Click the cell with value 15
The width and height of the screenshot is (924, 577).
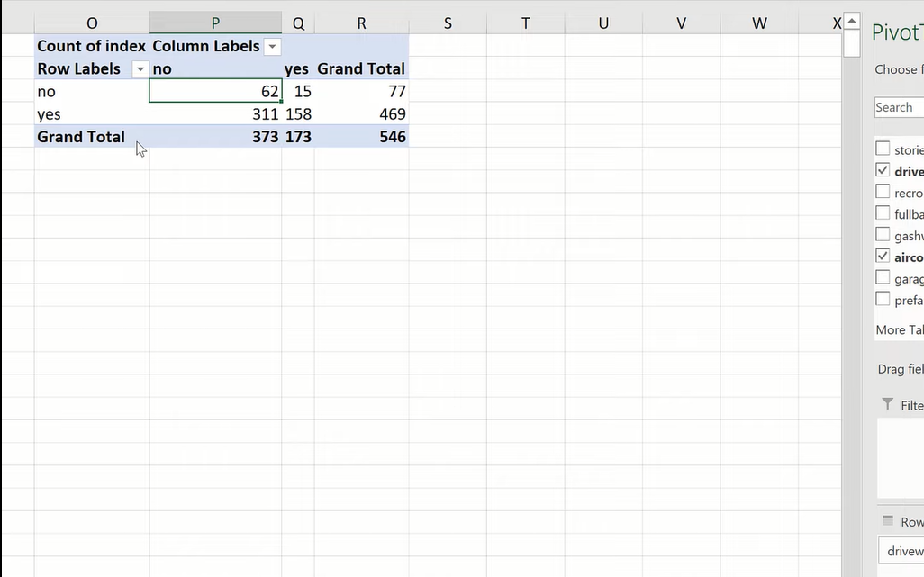click(298, 91)
